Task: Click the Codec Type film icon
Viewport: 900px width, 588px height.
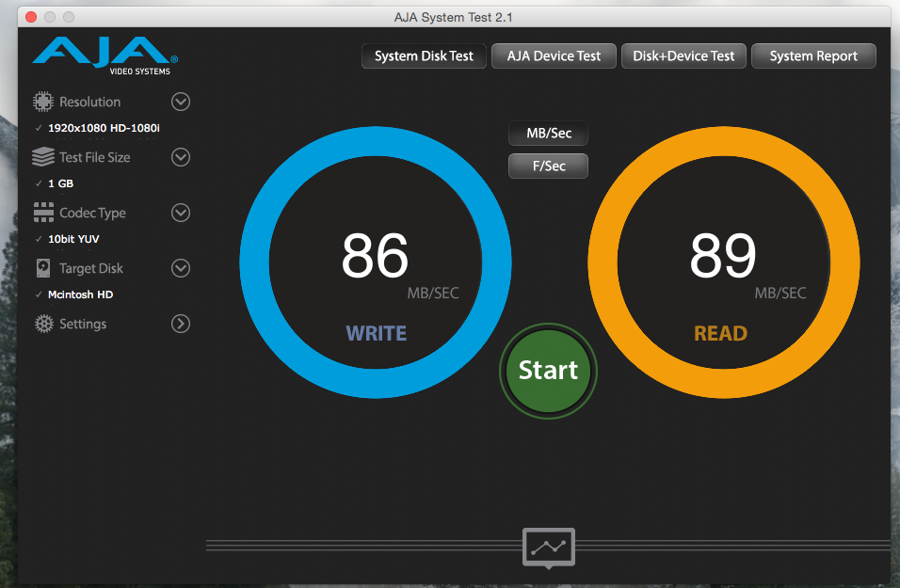Action: [x=43, y=213]
